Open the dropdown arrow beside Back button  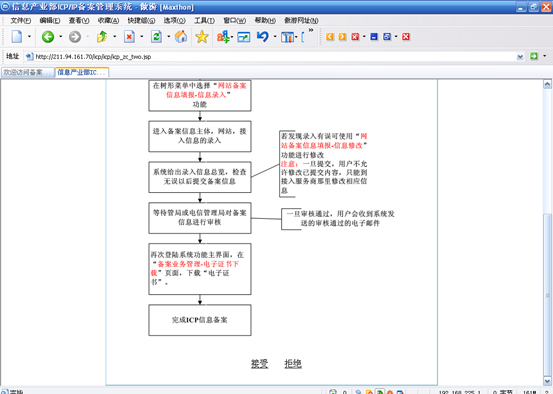point(61,36)
